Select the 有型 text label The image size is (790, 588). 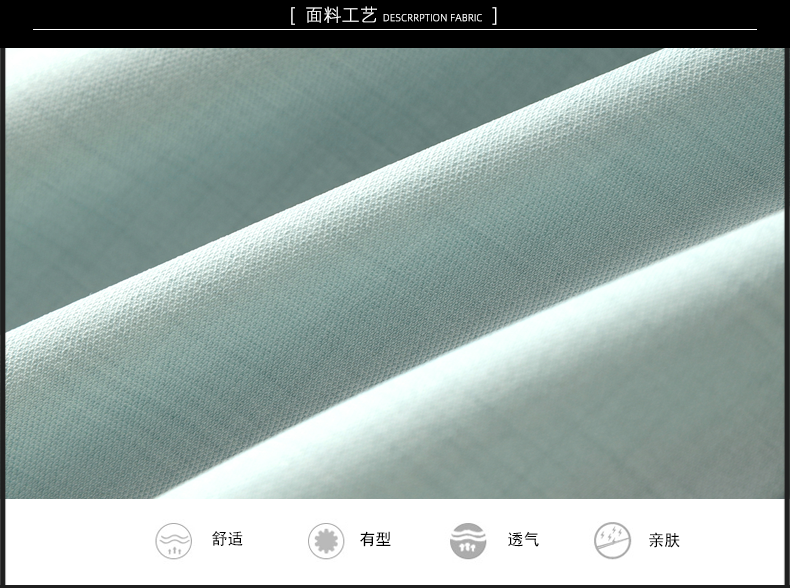[x=375, y=540]
